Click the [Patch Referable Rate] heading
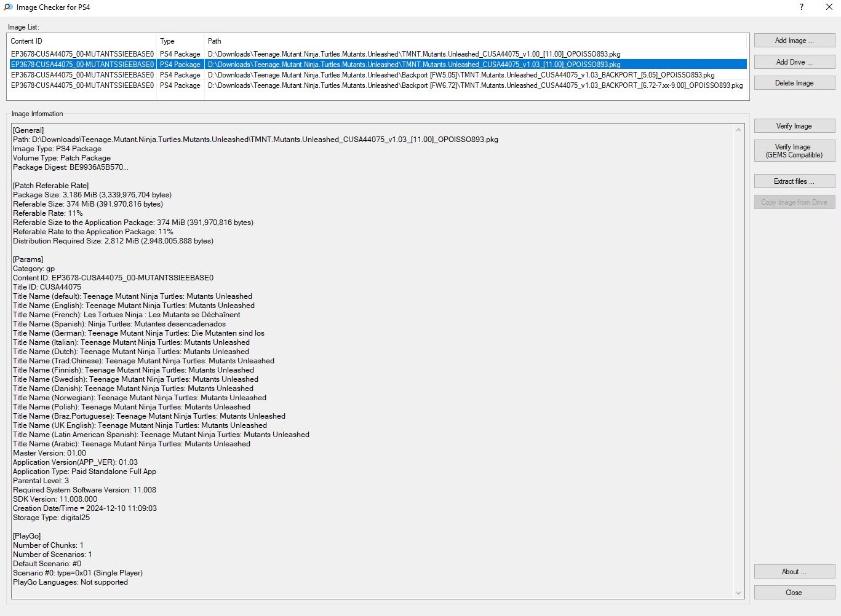 pos(51,186)
